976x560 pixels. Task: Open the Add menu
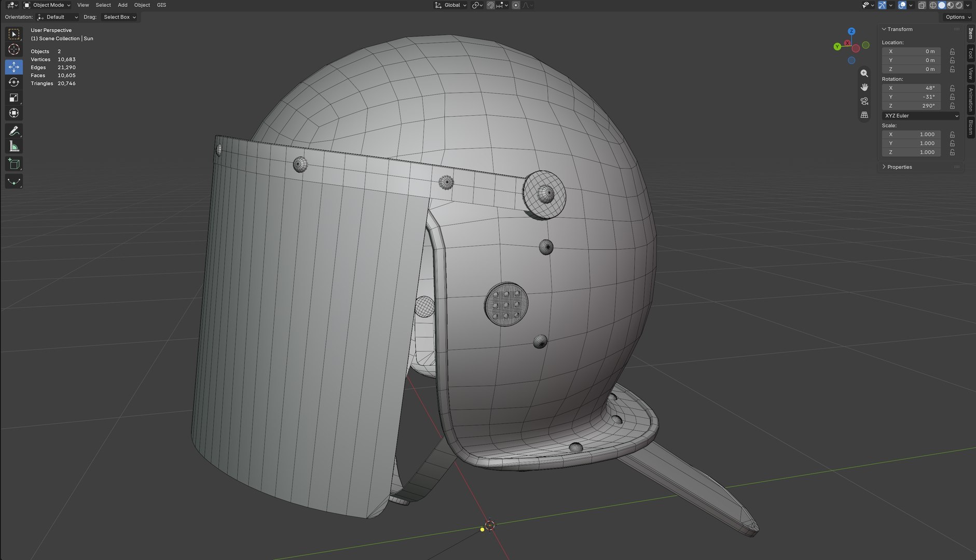click(122, 5)
